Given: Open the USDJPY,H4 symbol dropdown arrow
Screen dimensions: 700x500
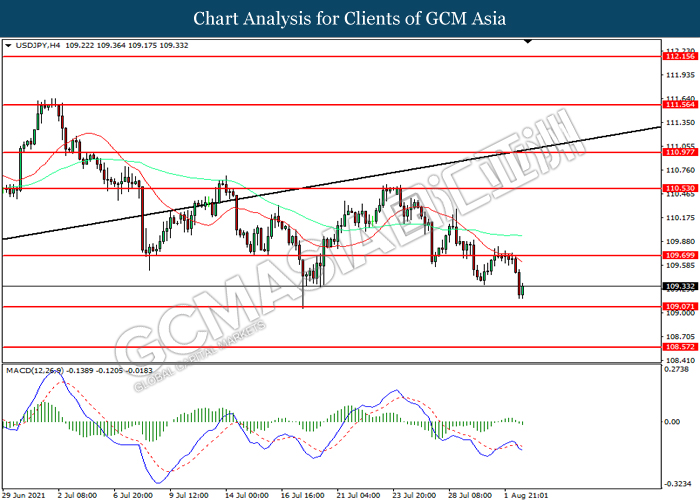Looking at the screenshot, I should [8, 46].
